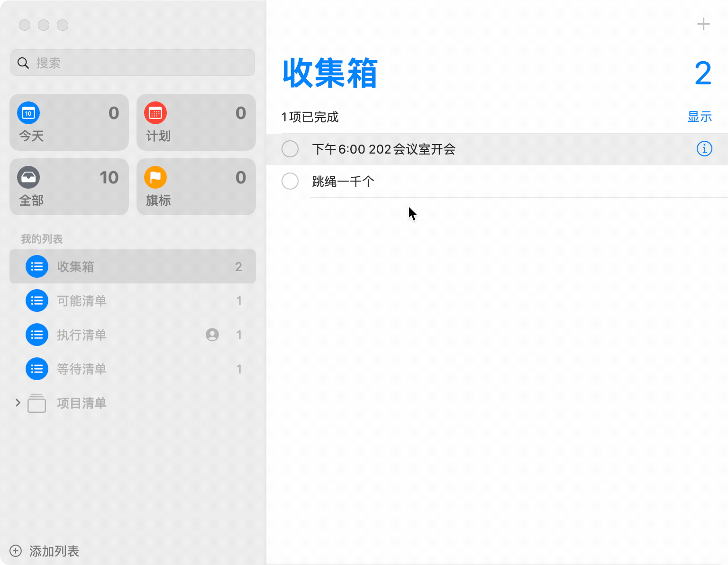The width and height of the screenshot is (728, 565).
Task: Check off the 跳绳一千个 reminder
Action: (x=290, y=181)
